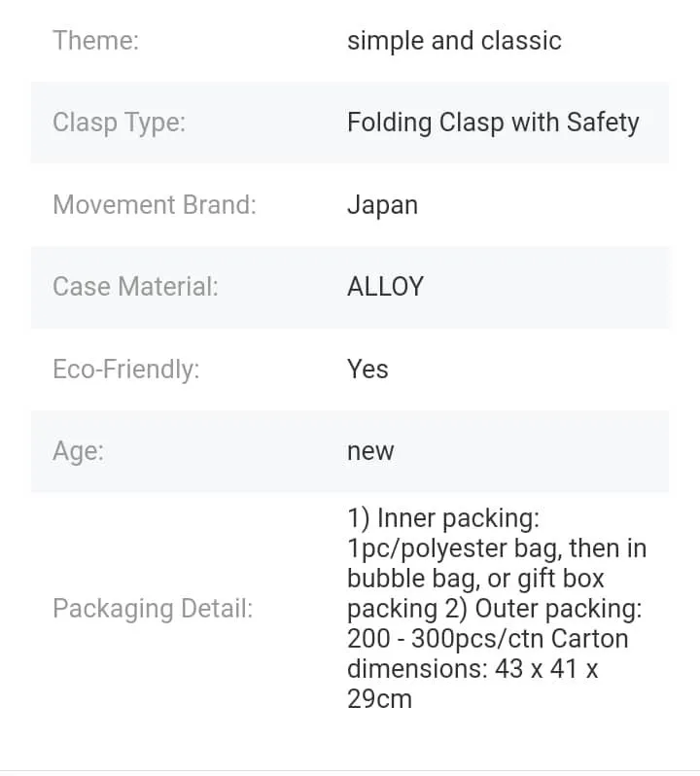The width and height of the screenshot is (700, 776).
Task: Select the 'ALLOY' case material value
Action: tap(385, 287)
